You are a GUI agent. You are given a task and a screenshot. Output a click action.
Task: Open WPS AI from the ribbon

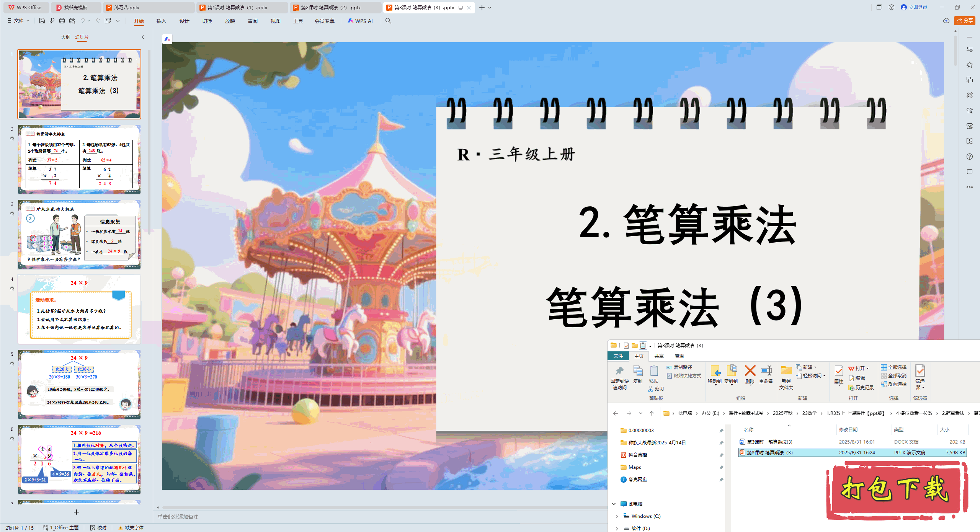click(361, 21)
